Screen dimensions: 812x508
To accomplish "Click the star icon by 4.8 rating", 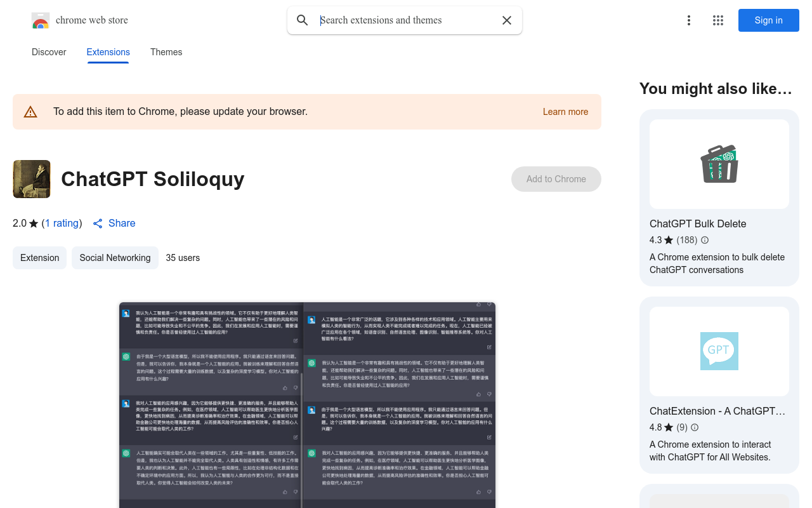I will pyautogui.click(x=669, y=427).
